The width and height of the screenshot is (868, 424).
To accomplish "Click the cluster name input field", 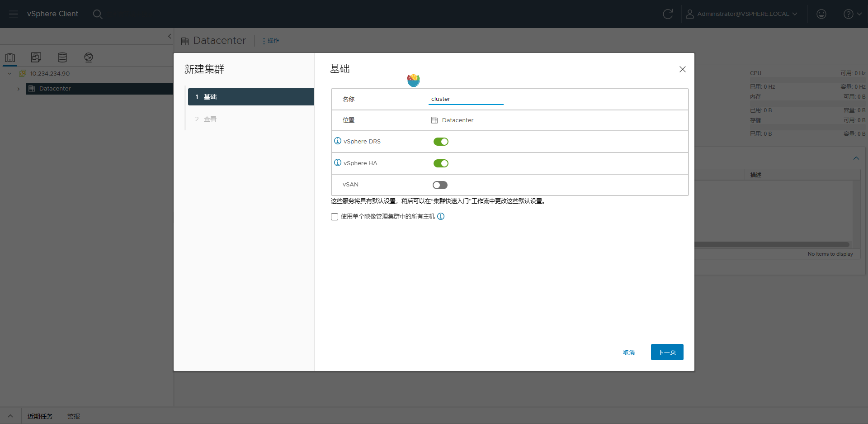I will pos(466,99).
